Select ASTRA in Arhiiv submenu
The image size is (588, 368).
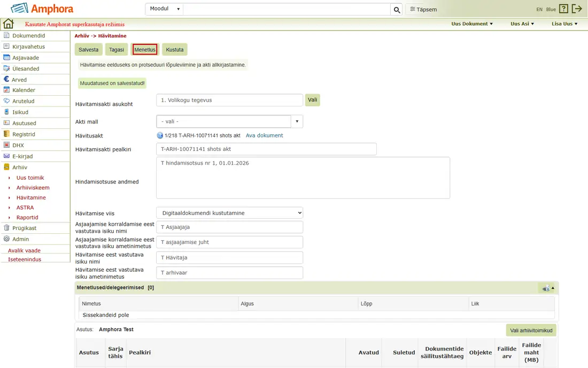coord(25,208)
